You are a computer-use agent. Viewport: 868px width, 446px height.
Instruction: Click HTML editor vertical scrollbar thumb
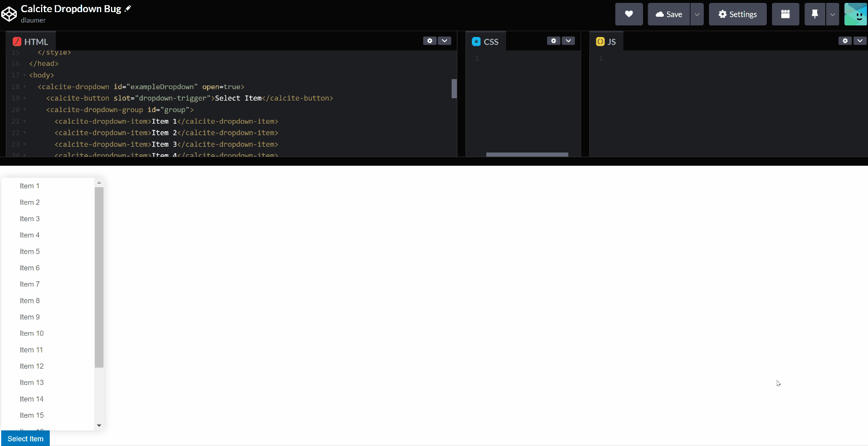[x=454, y=88]
